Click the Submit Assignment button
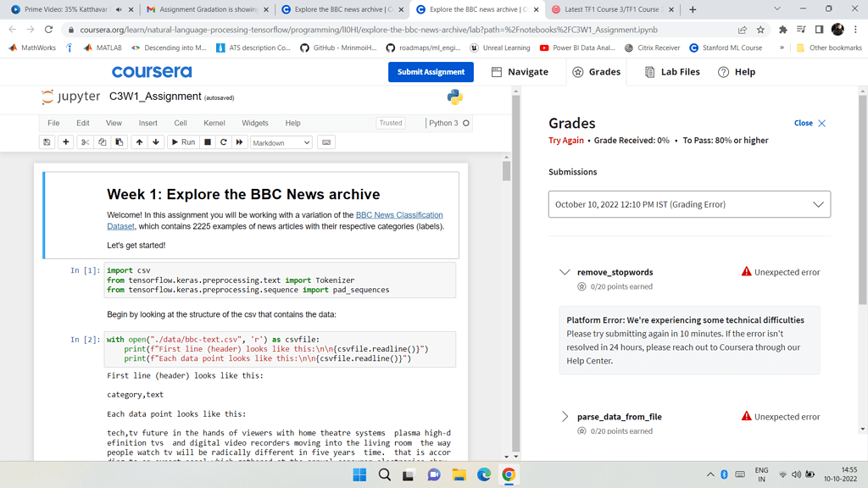The height and width of the screenshot is (488, 868). coord(431,72)
